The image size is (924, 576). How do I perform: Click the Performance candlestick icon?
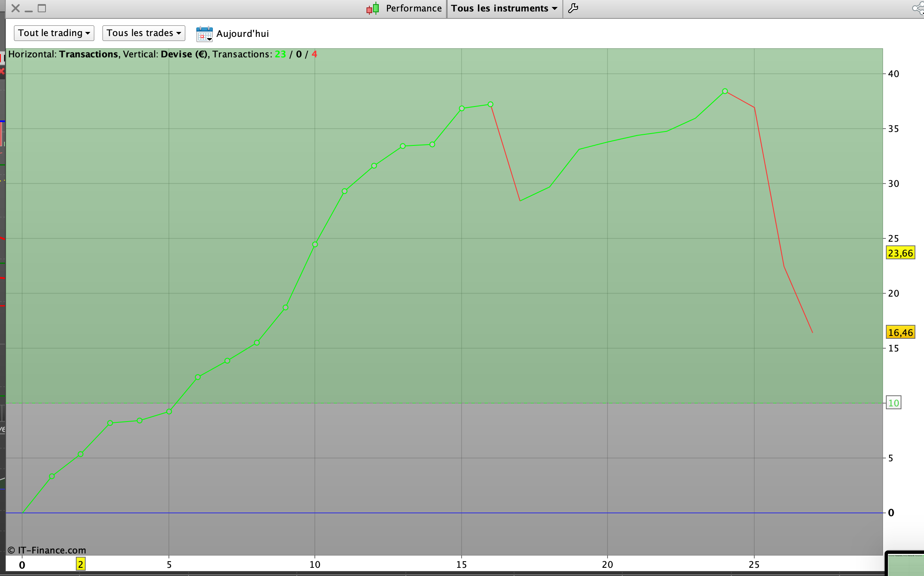373,9
